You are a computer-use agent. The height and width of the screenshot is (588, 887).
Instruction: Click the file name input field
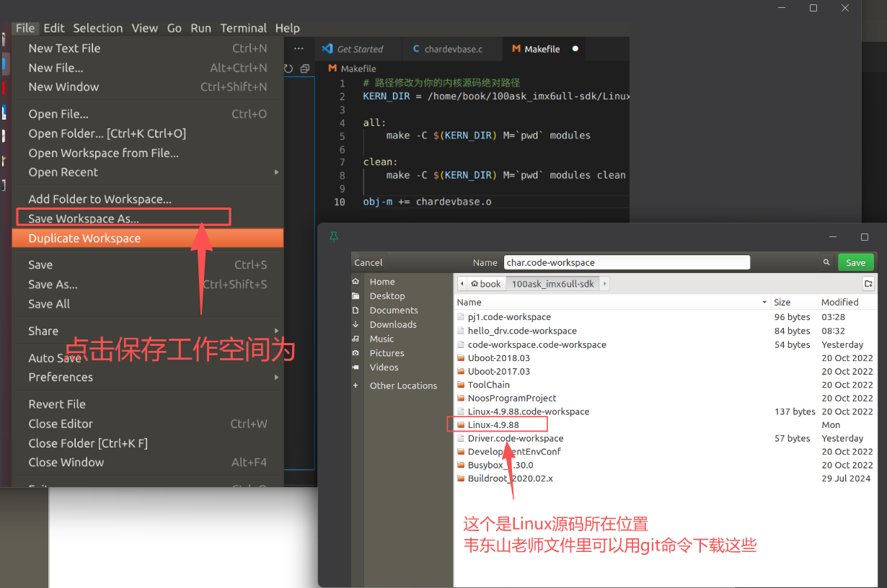tap(627, 262)
